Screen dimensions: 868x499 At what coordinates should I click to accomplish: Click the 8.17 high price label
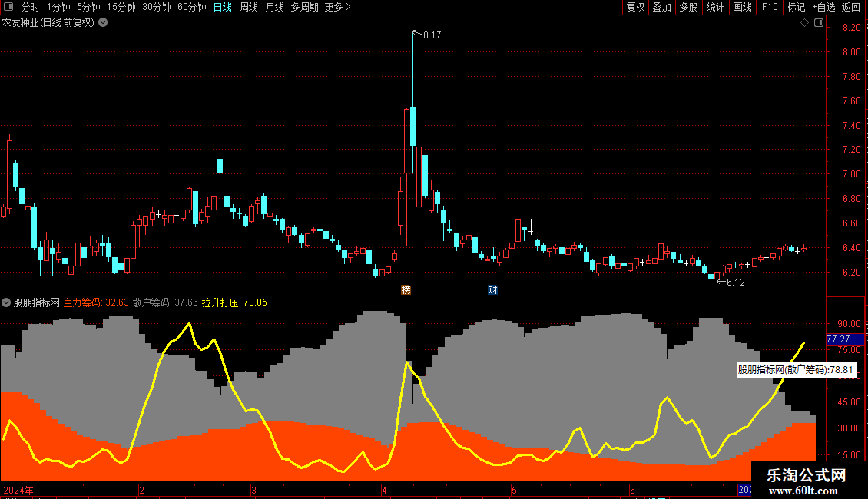[432, 35]
